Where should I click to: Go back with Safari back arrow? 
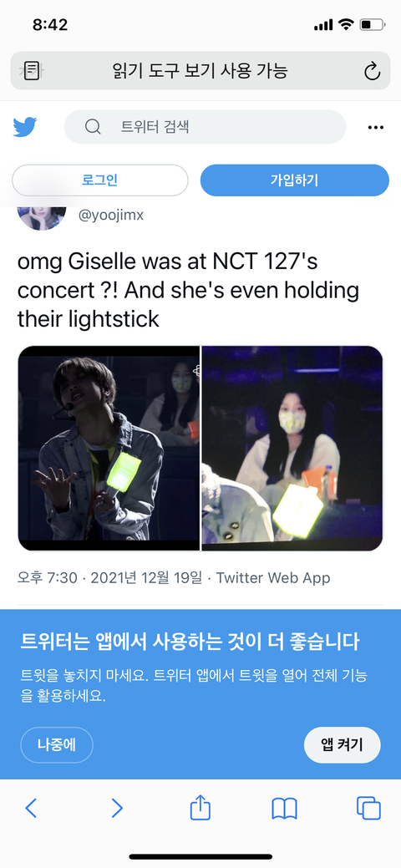[31, 808]
